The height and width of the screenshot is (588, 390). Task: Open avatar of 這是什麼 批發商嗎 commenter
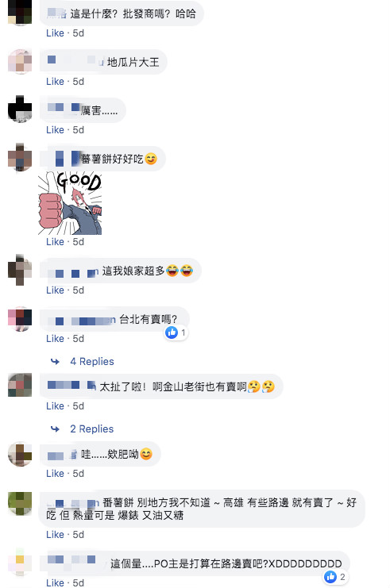(x=20, y=13)
